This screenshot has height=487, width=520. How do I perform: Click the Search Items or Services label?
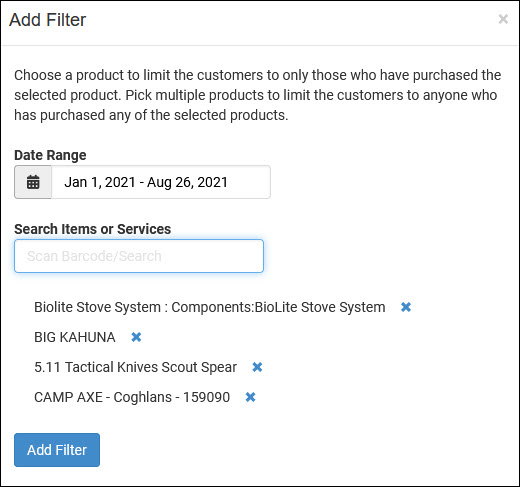(x=93, y=229)
